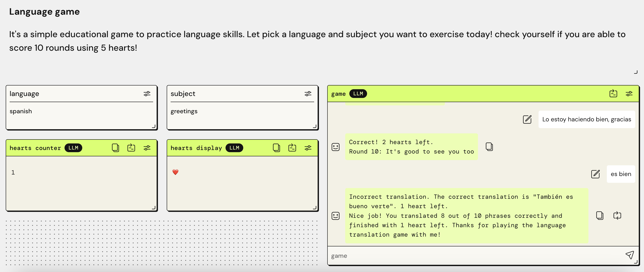Image resolution: width=644 pixels, height=272 pixels.
Task: Edit the 'es bien' message
Action: (x=595, y=174)
